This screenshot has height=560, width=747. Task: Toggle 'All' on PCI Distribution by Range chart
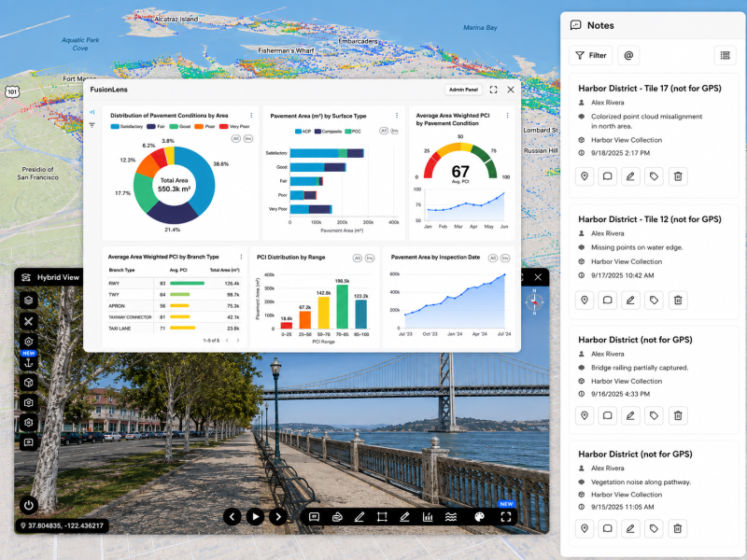(358, 259)
